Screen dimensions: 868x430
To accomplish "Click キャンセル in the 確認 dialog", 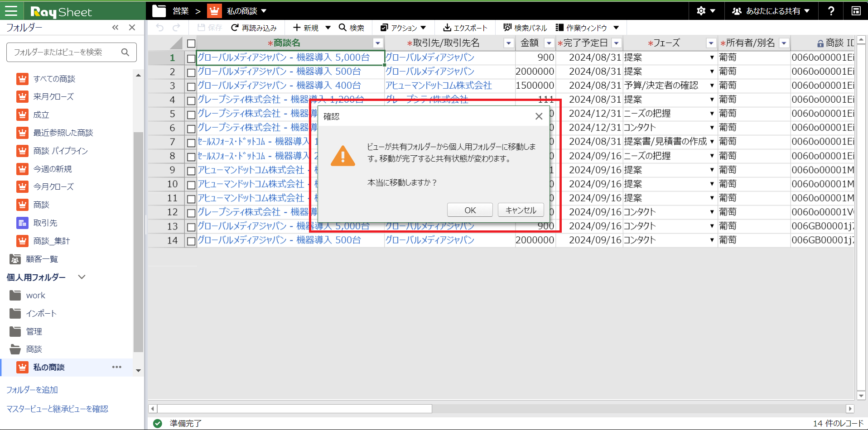I will (521, 210).
